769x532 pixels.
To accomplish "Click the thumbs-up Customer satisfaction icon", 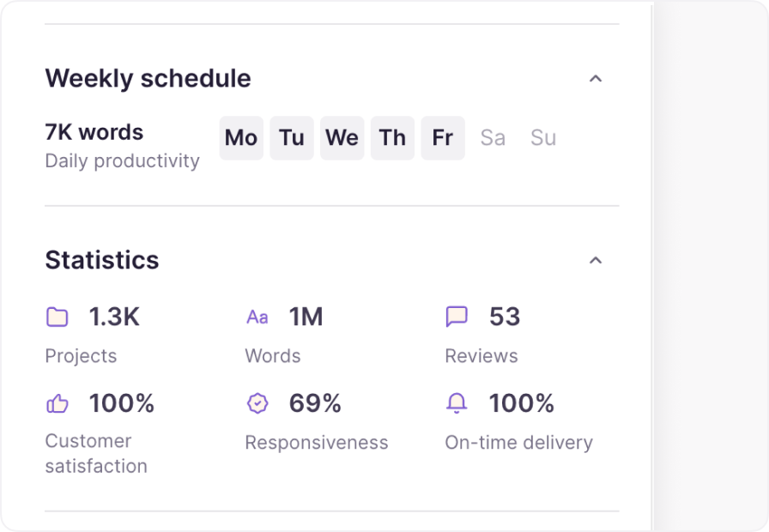I will [58, 404].
